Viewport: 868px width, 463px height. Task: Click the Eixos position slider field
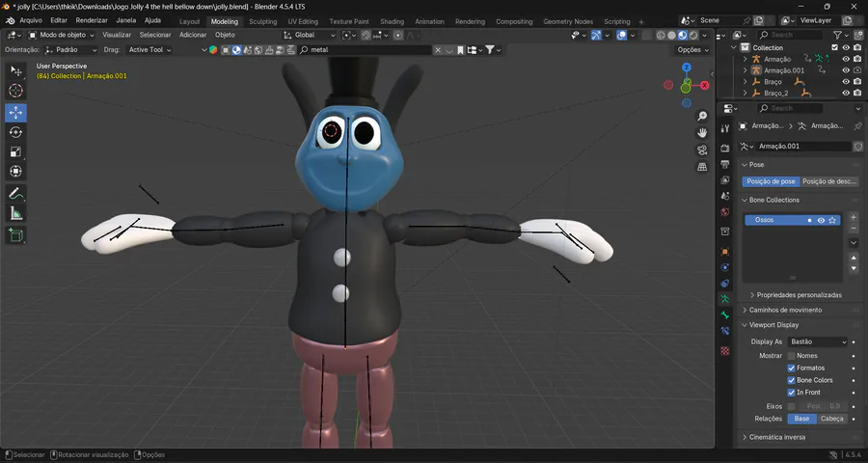[x=824, y=406]
